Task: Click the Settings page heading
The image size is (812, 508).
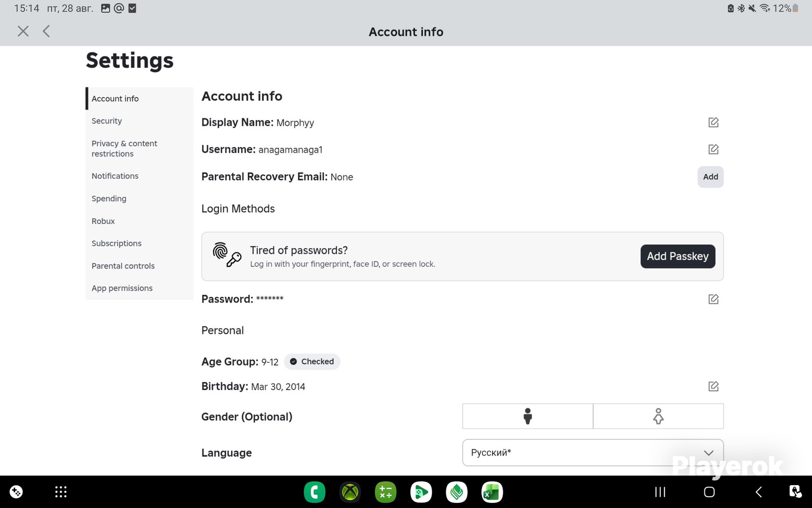Action: click(x=130, y=60)
